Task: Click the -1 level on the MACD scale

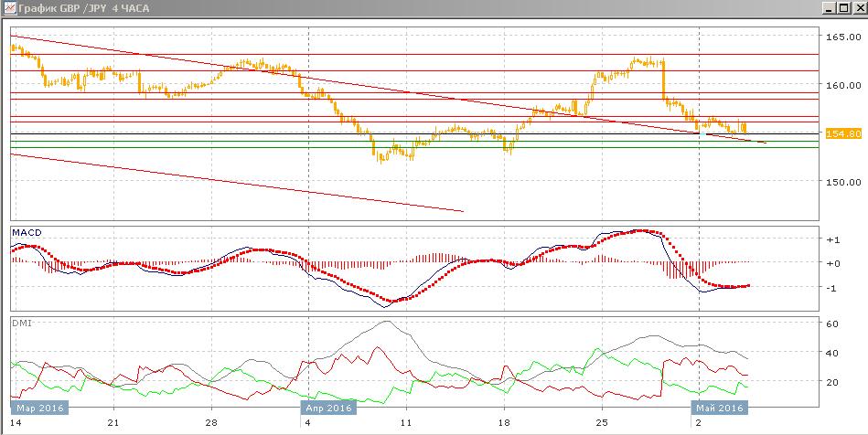Action: (832, 288)
